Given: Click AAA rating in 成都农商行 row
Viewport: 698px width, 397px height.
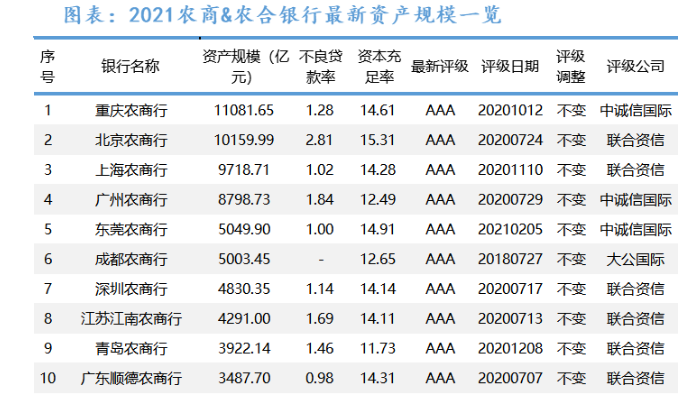Looking at the screenshot, I should click(x=440, y=259).
